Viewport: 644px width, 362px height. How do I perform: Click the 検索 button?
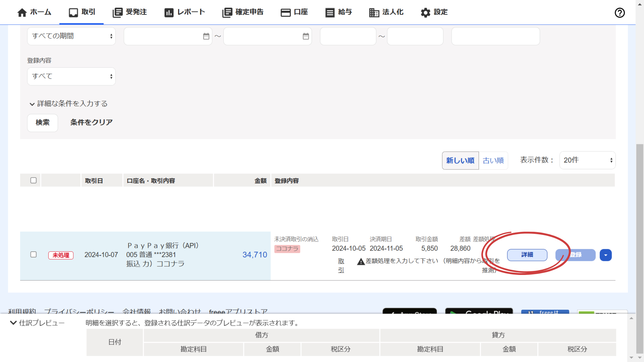pos(43,123)
